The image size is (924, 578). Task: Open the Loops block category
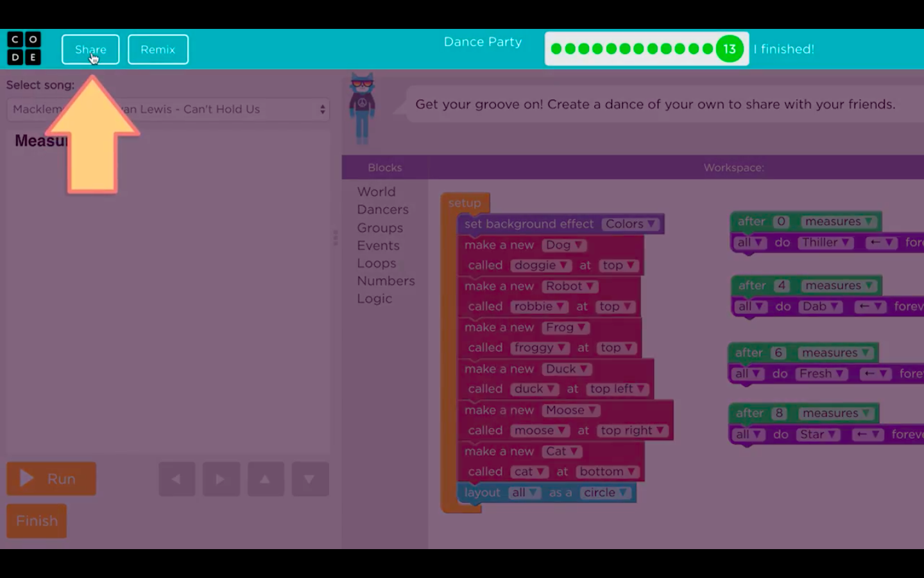[376, 263]
